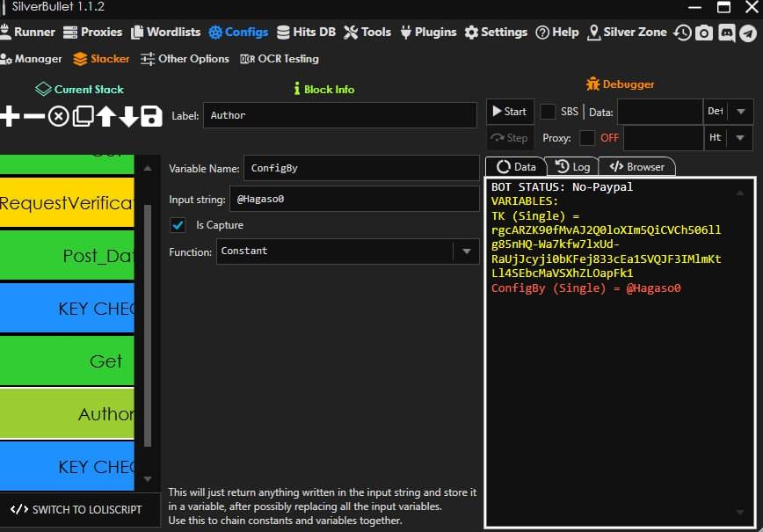Expand the proxy type dropdown
This screenshot has height=532, width=763.
pos(740,138)
